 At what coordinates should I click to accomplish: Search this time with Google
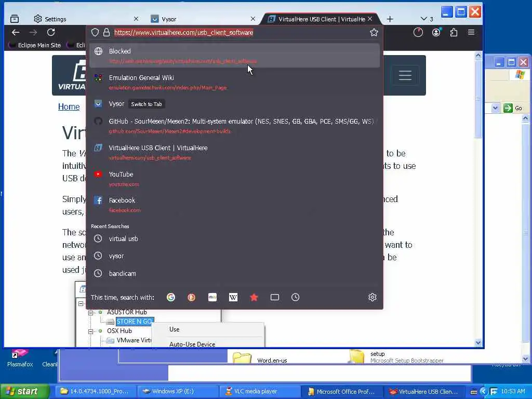[x=170, y=297]
